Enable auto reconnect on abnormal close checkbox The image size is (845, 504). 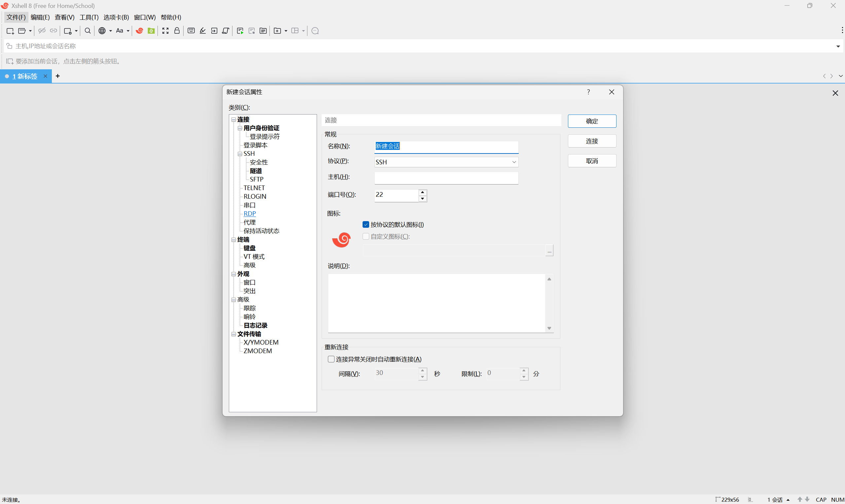(x=331, y=359)
